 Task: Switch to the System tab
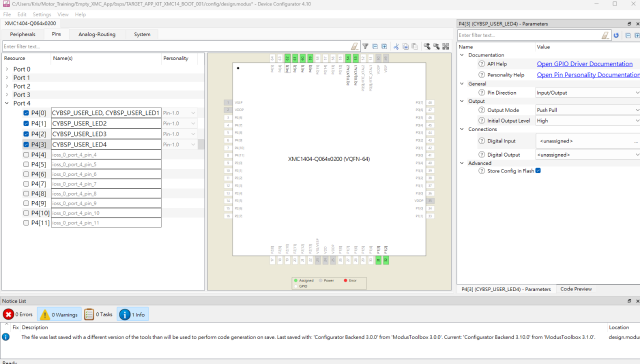(x=142, y=34)
